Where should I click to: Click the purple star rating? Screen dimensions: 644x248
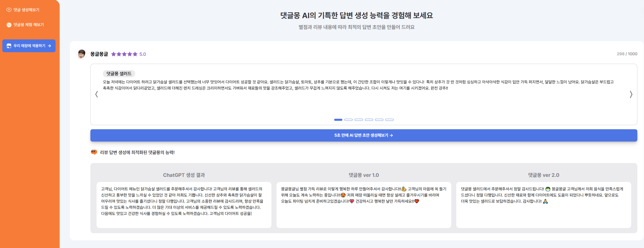point(124,54)
